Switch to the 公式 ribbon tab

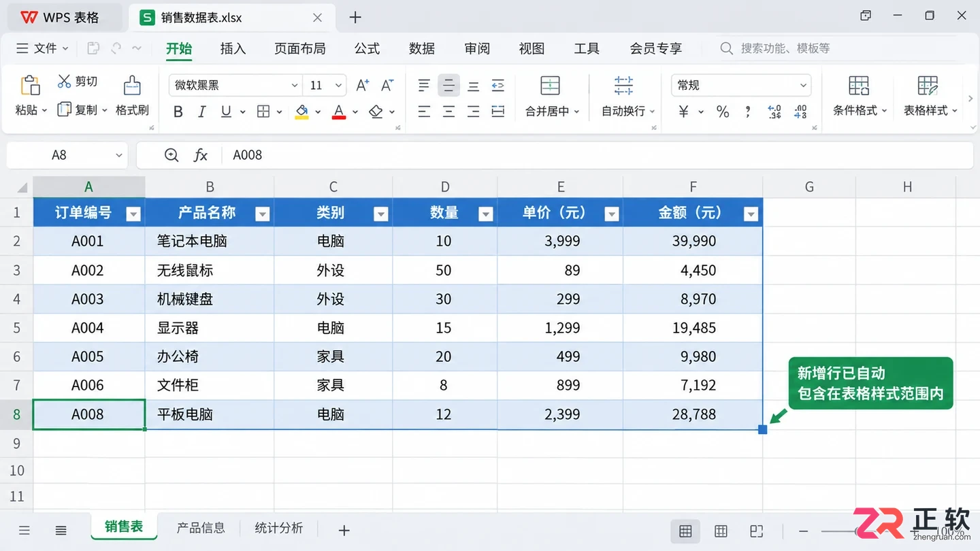(367, 48)
